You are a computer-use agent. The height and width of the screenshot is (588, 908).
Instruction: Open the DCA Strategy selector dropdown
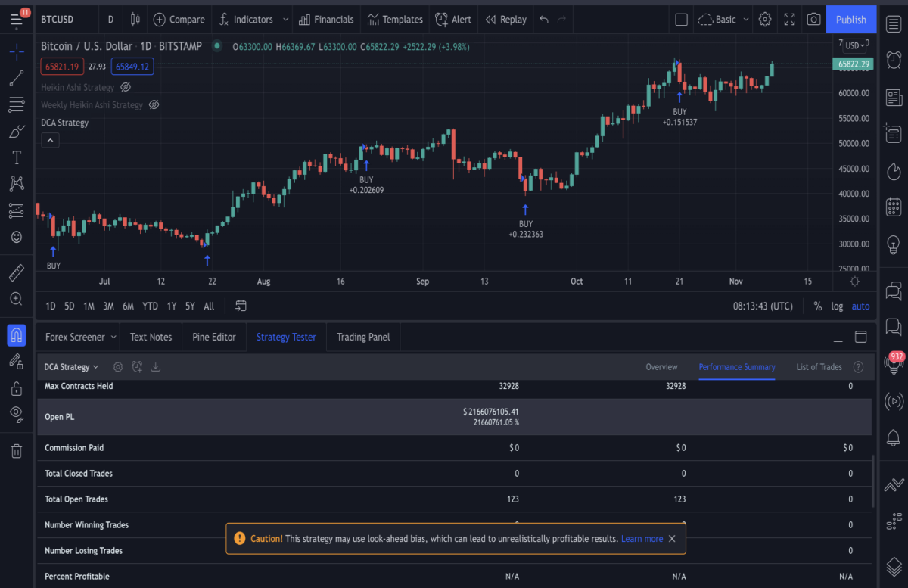[x=71, y=367]
